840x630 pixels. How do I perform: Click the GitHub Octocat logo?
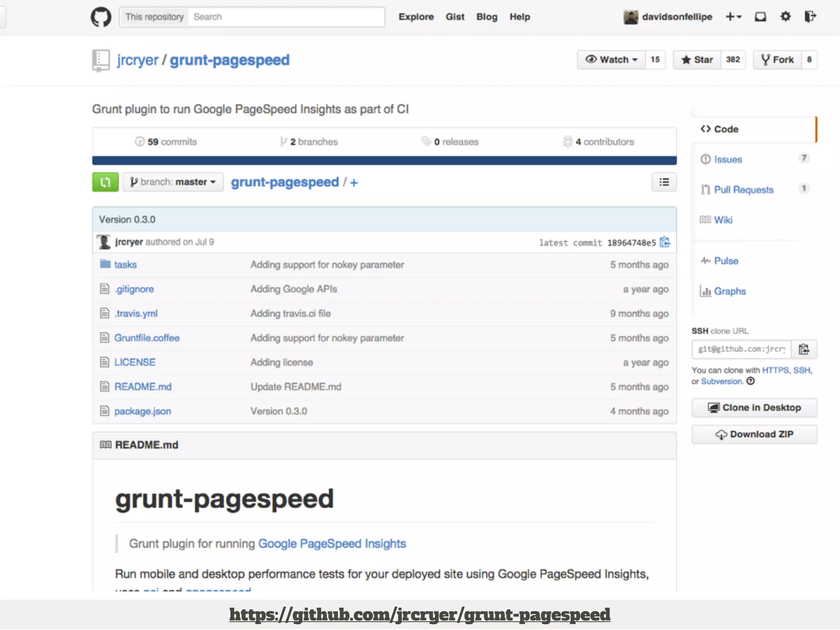(101, 17)
